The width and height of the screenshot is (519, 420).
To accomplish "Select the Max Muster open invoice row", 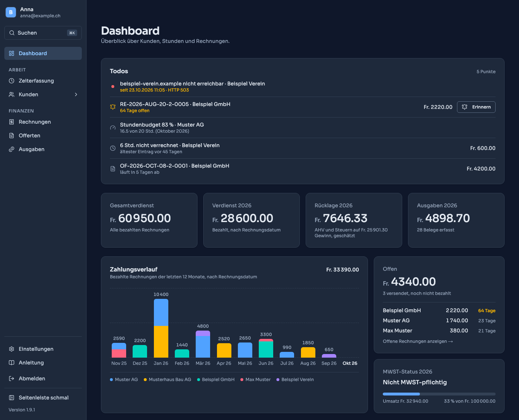I will tap(439, 331).
